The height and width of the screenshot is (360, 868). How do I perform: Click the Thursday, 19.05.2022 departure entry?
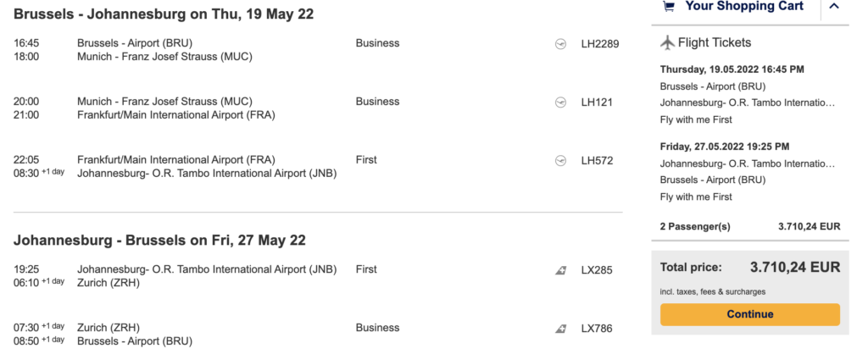click(732, 69)
